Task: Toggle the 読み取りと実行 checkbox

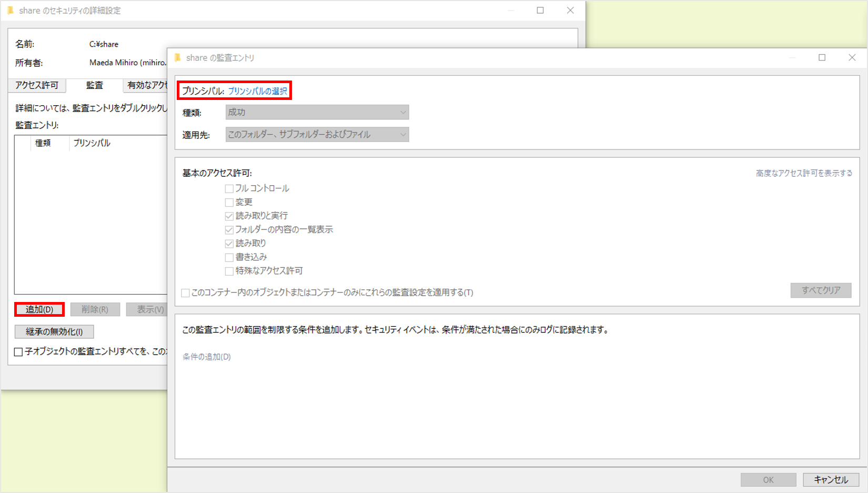Action: pos(229,216)
